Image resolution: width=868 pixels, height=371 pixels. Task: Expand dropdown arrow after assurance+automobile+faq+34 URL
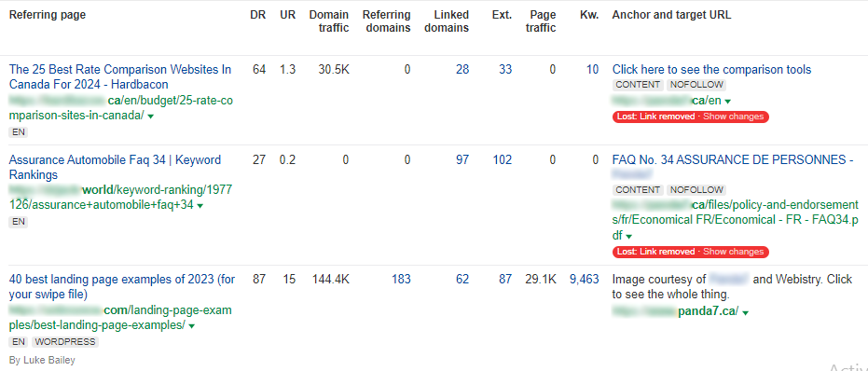coord(200,206)
